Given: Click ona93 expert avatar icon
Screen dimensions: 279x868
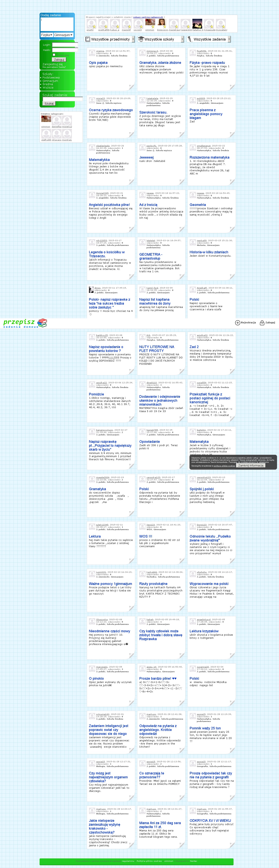Looking at the screenshot, I should click(x=91, y=24).
